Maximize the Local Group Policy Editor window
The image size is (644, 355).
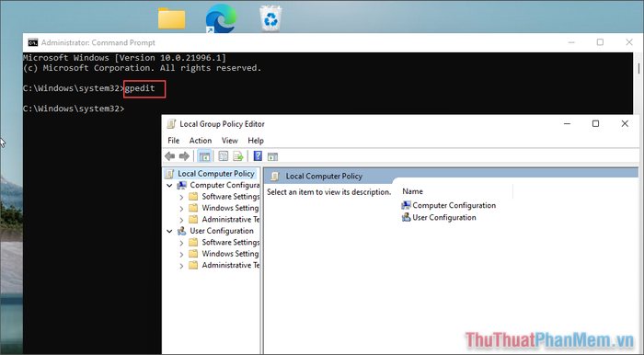[x=595, y=123]
